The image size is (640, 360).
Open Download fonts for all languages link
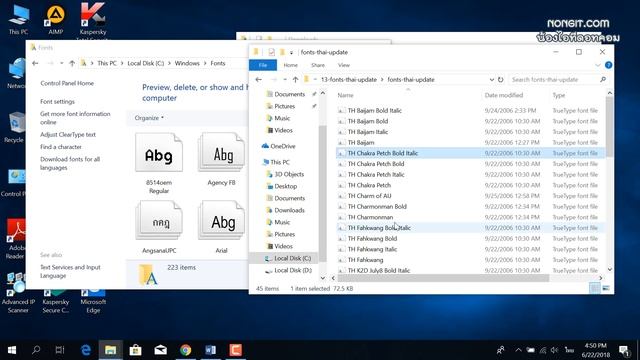click(x=70, y=163)
